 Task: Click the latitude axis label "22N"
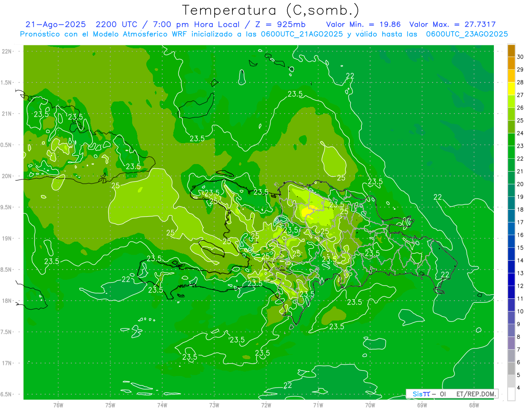(x=6, y=51)
